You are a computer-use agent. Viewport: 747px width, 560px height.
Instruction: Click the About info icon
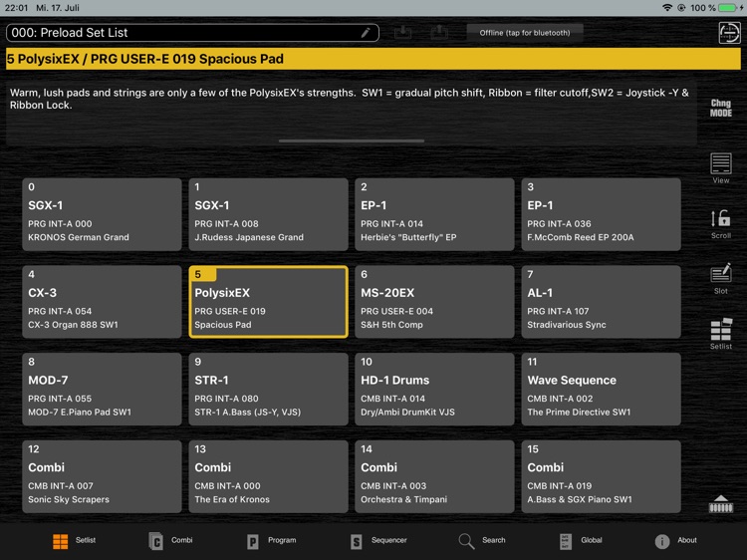tap(661, 541)
